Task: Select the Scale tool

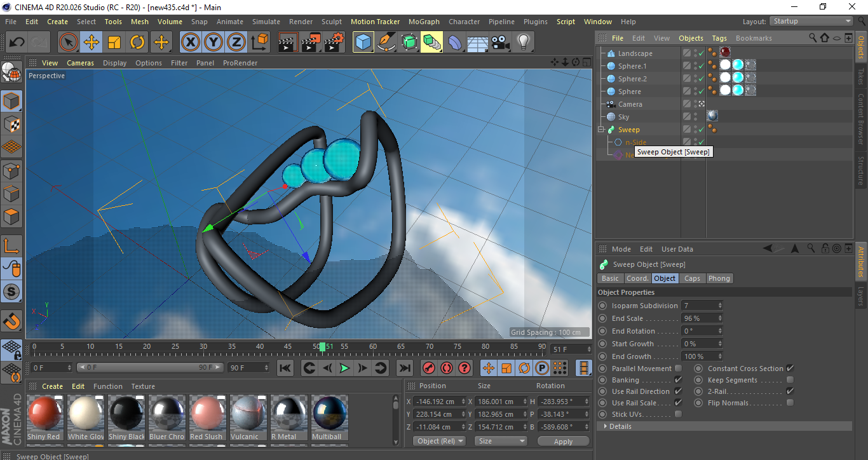Action: coord(115,42)
